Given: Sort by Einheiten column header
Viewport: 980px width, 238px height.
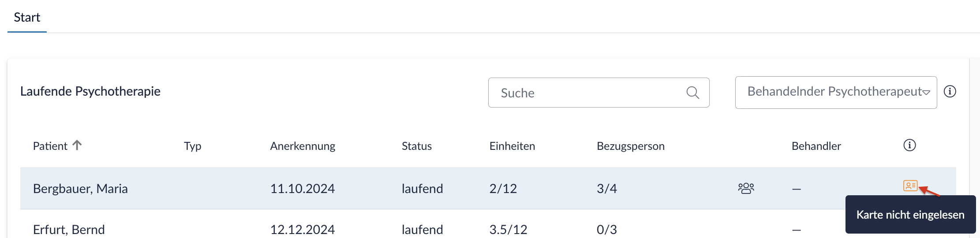Looking at the screenshot, I should pyautogui.click(x=512, y=146).
